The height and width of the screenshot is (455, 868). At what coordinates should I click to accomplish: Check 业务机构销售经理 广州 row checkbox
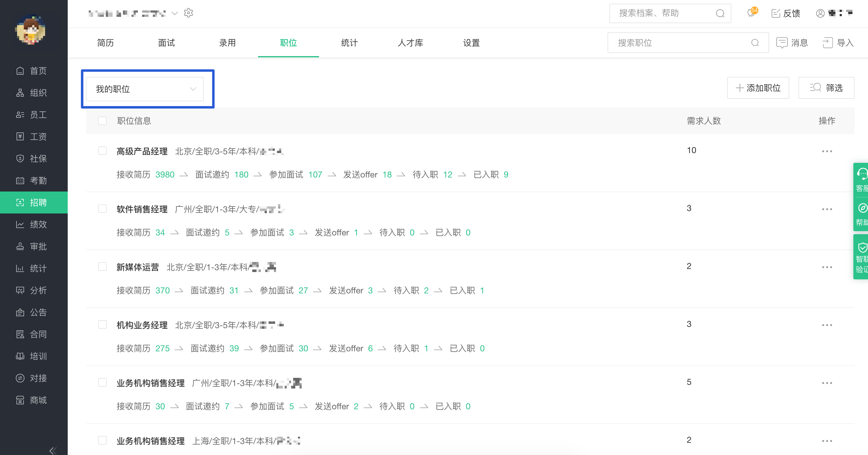(102, 382)
